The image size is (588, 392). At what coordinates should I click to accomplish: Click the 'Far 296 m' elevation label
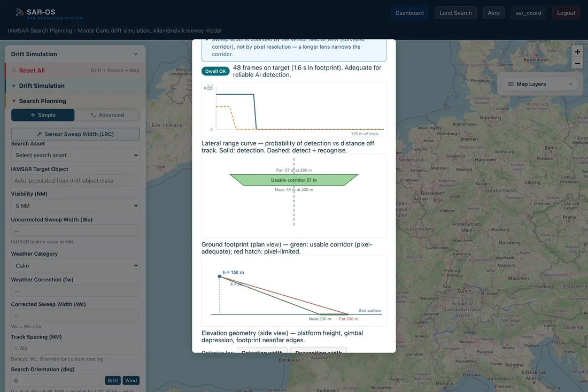349,319
